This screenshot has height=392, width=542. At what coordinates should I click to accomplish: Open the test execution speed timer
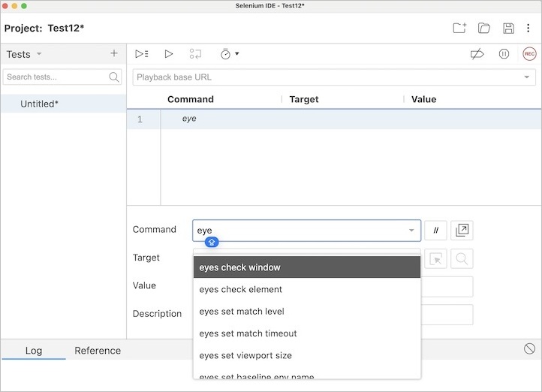pyautogui.click(x=227, y=54)
